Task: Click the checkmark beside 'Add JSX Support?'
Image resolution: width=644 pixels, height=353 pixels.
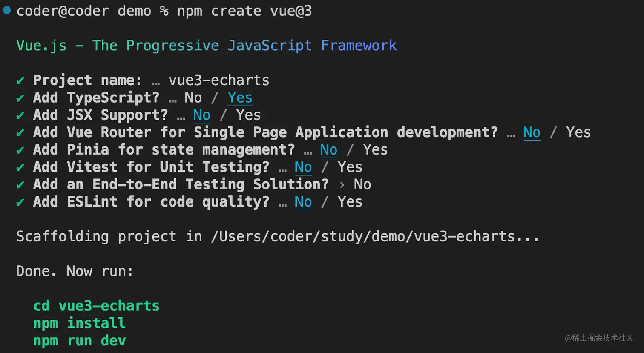Action: click(20, 116)
